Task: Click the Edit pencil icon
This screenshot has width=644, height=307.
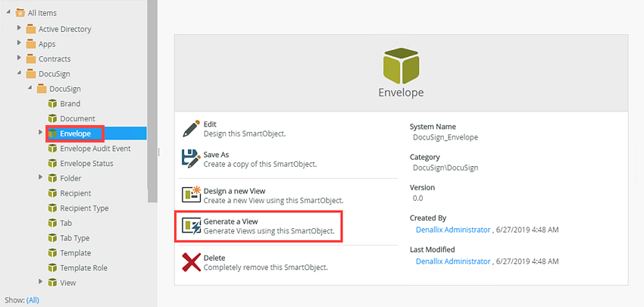Action: click(x=191, y=127)
